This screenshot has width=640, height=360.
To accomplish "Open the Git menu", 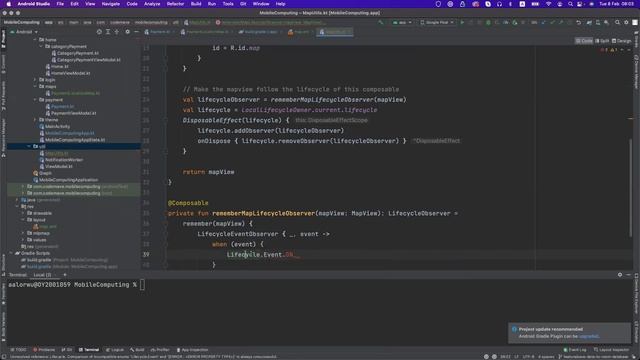I will tap(243, 4).
